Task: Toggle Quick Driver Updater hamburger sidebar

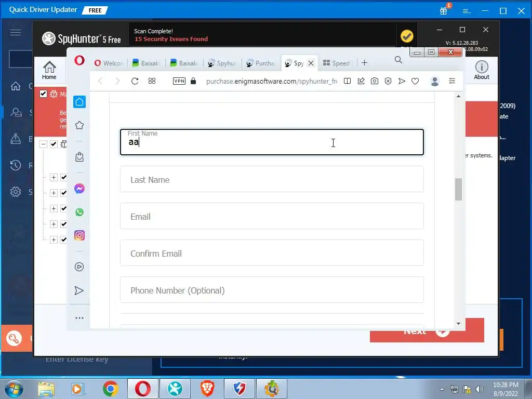Action: (x=15, y=32)
